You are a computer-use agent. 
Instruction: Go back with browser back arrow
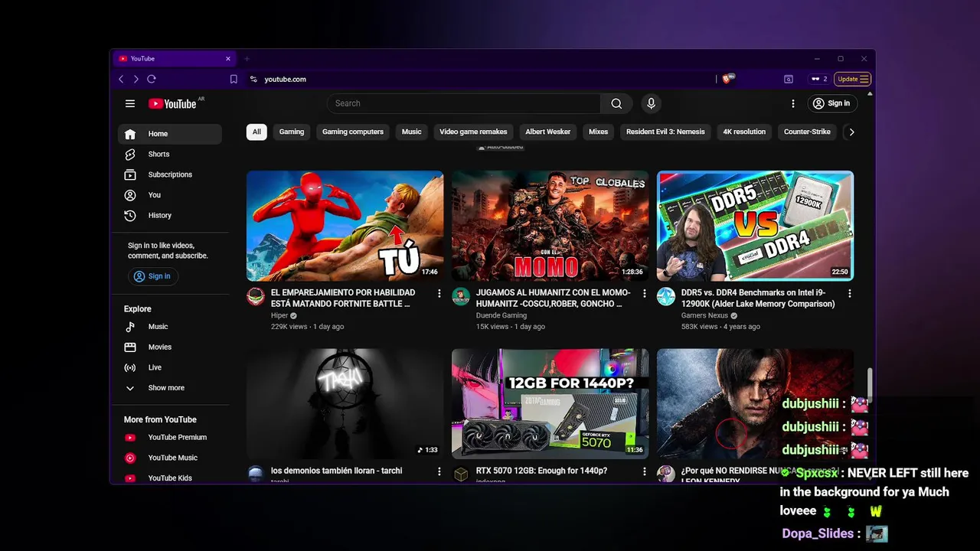coord(121,79)
